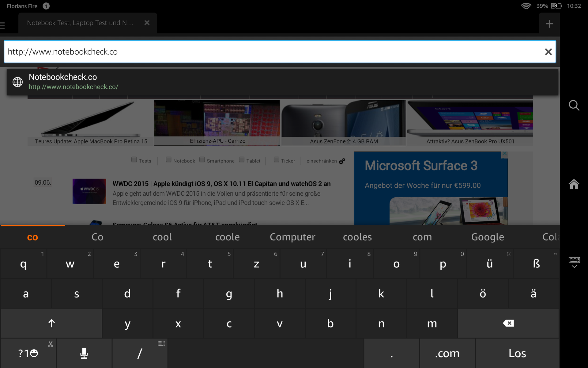Tap the shift arrow key

point(51,323)
